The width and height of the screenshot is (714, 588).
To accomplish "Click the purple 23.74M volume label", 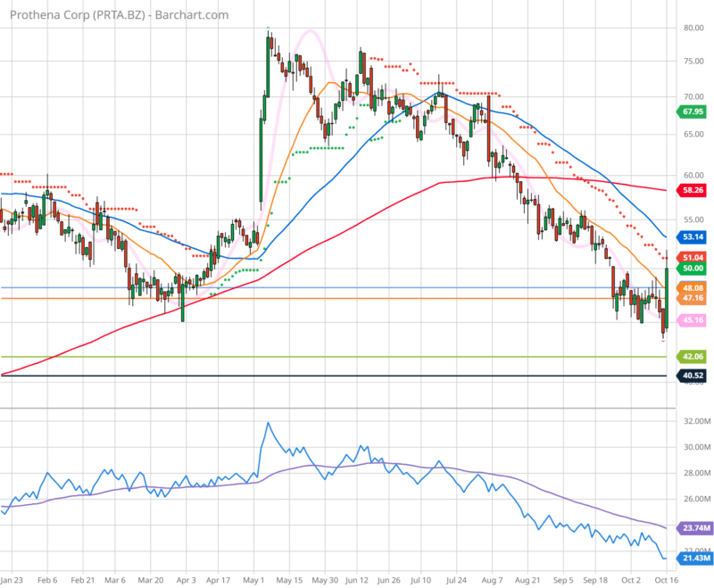I will click(x=694, y=528).
